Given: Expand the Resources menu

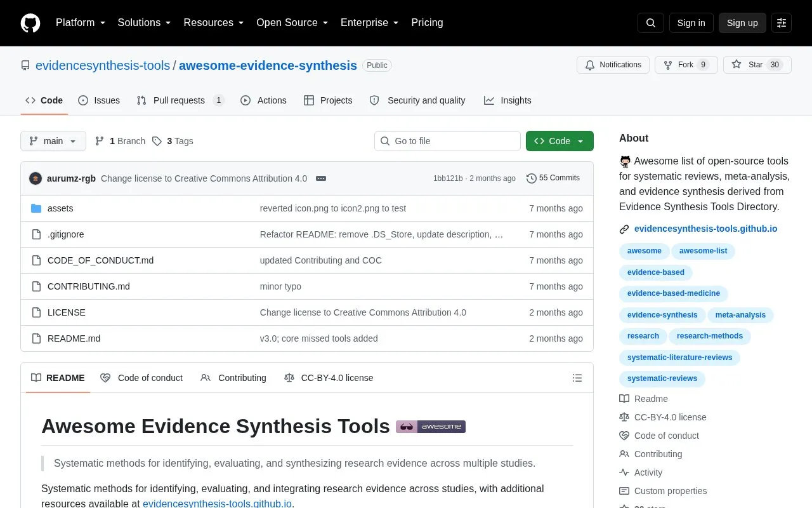Looking at the screenshot, I should pyautogui.click(x=214, y=23).
